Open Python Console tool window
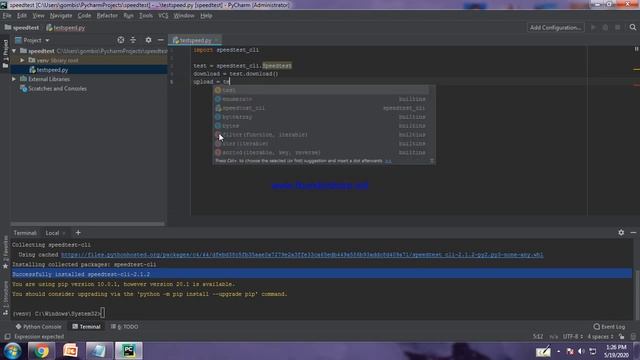 [x=38, y=327]
